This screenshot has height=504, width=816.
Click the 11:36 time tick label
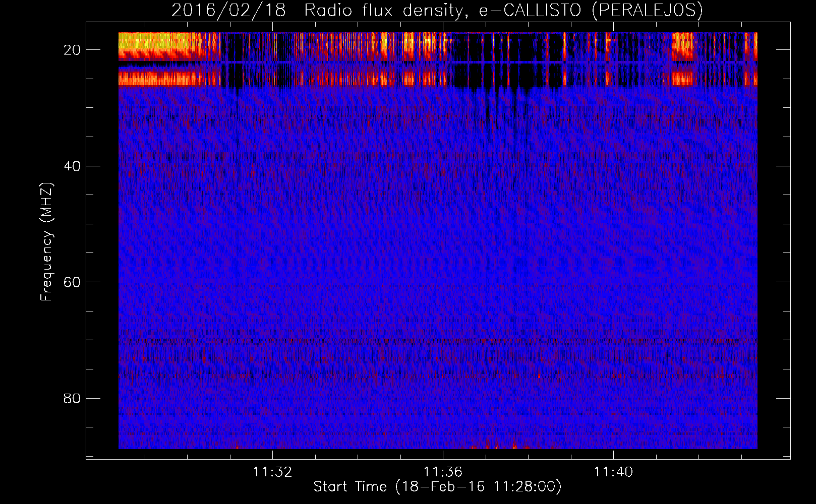443,472
